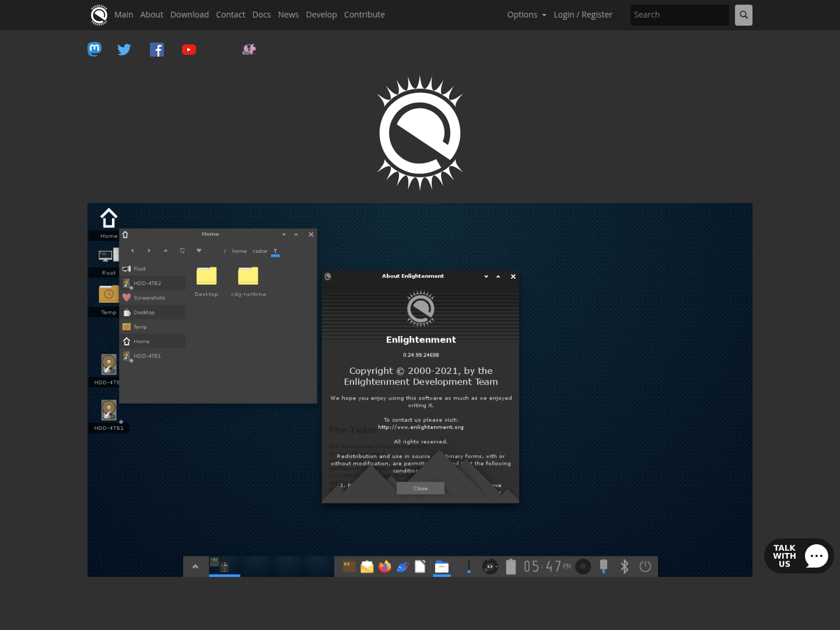Select HDD-4TB2 in the file manager sidebar
This screenshot has width=840, height=630.
153,283
